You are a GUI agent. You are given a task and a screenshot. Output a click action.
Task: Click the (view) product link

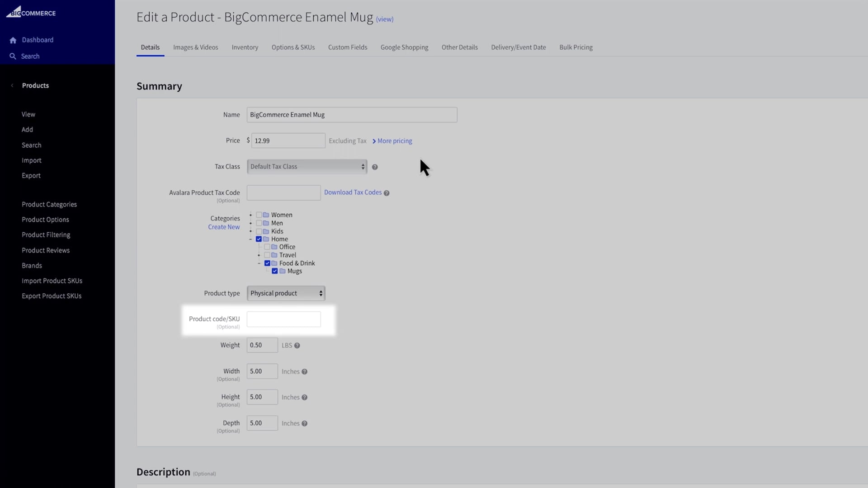pyautogui.click(x=385, y=19)
